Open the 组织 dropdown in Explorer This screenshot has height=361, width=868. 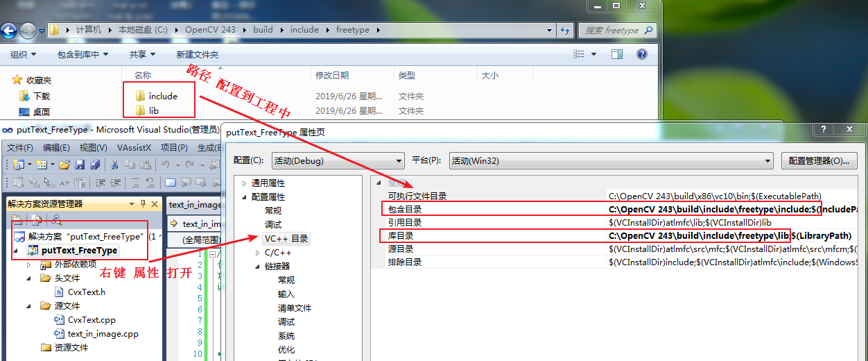coord(24,54)
